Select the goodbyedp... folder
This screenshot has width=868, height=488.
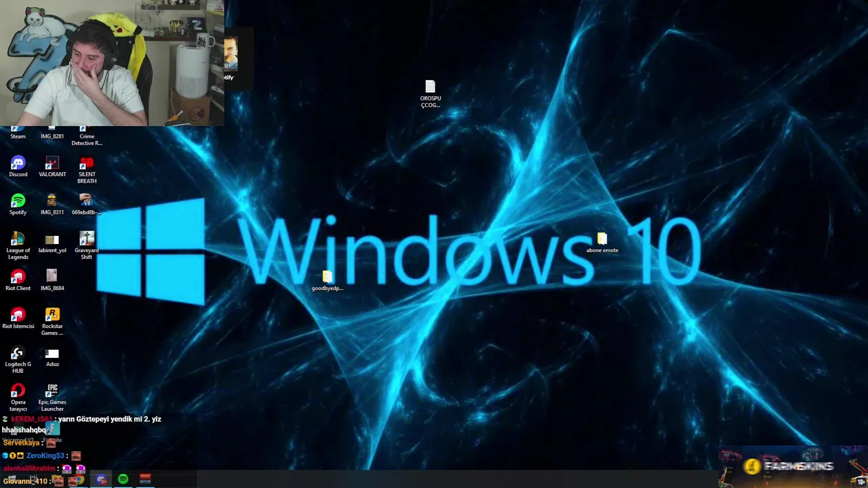click(328, 281)
